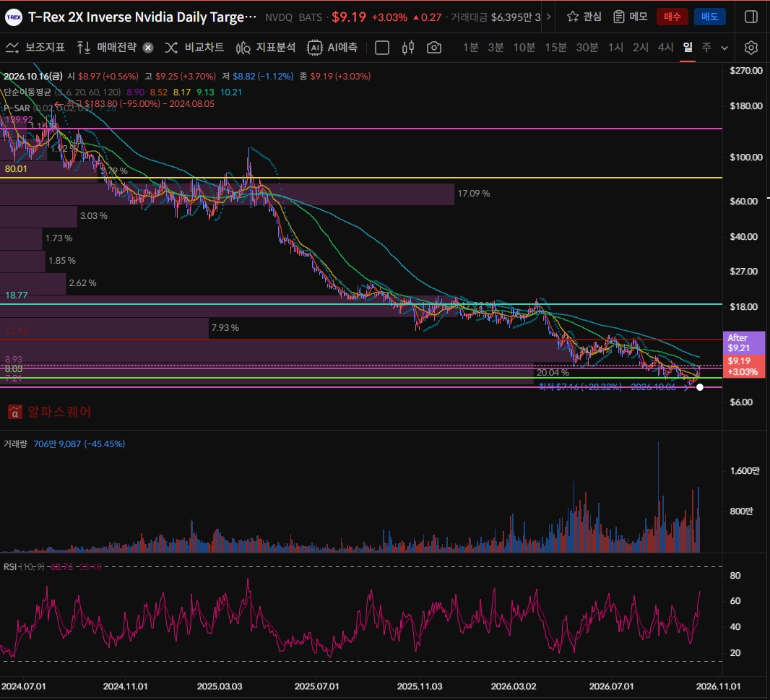Select the 4시 timeframe
Image resolution: width=770 pixels, height=700 pixels.
[665, 47]
